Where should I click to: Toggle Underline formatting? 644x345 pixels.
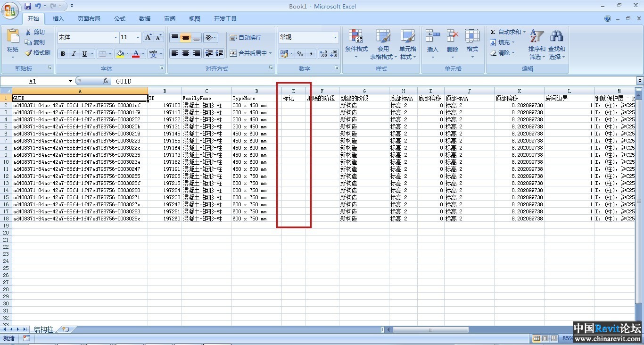84,54
